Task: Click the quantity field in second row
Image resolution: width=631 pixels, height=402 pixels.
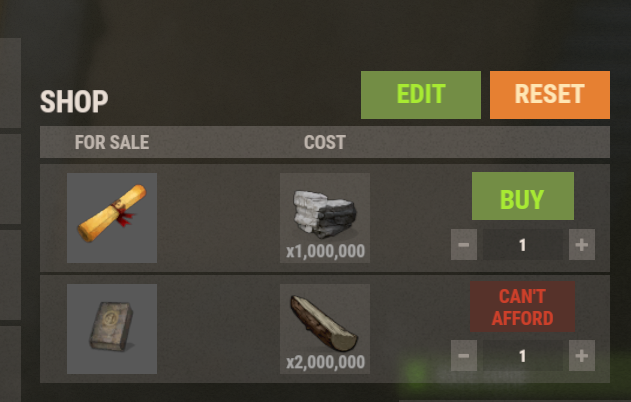Action: [523, 356]
